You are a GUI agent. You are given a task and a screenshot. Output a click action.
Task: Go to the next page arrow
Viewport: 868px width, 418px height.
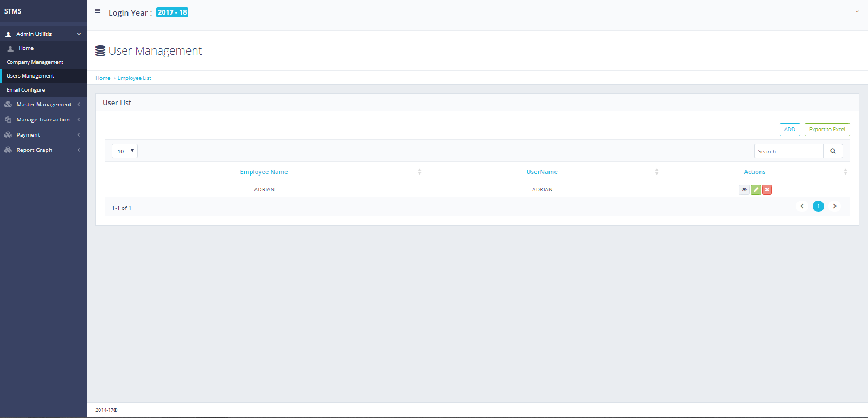(834, 207)
